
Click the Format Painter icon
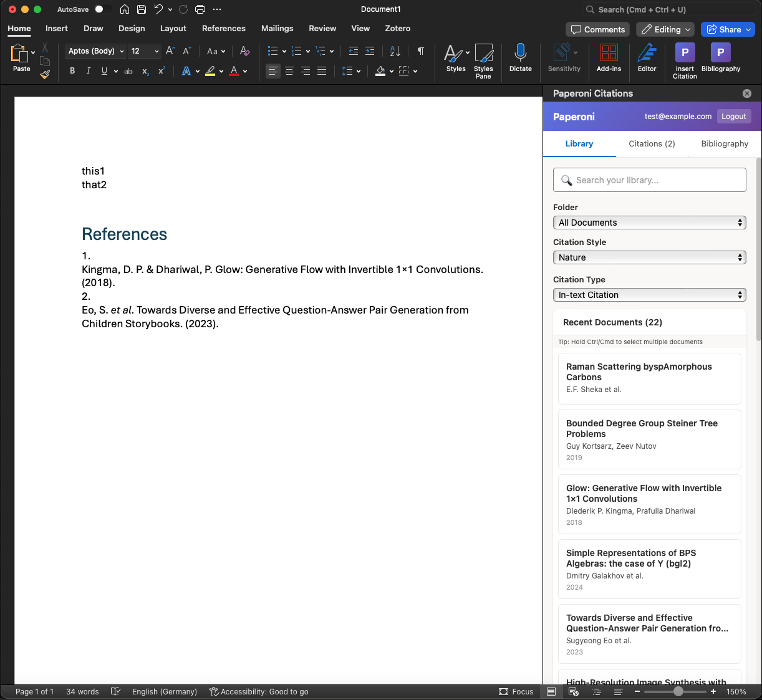tap(44, 75)
